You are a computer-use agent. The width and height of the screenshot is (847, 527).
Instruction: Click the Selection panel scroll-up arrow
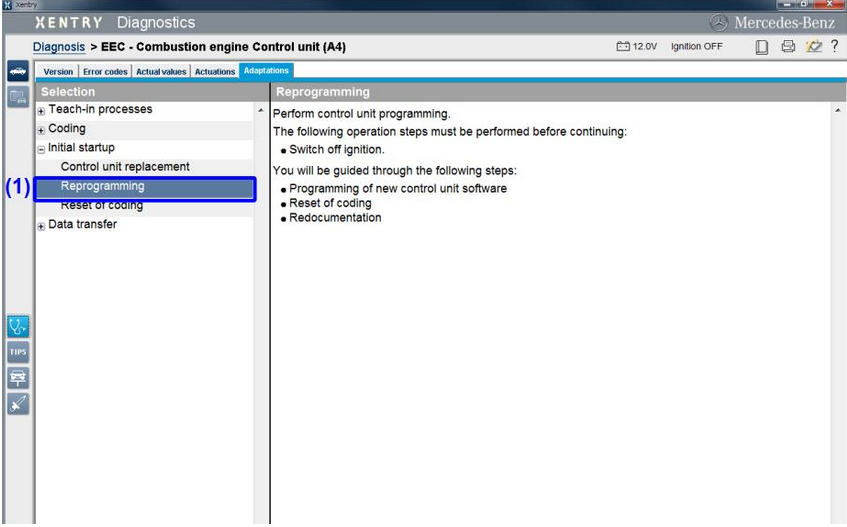tap(261, 110)
